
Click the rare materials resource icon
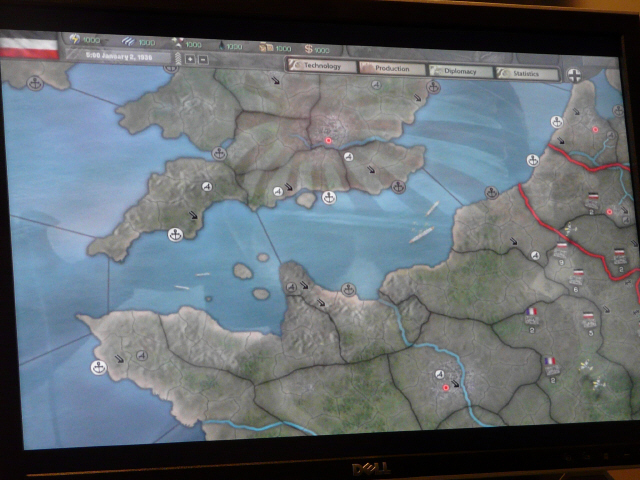(177, 42)
